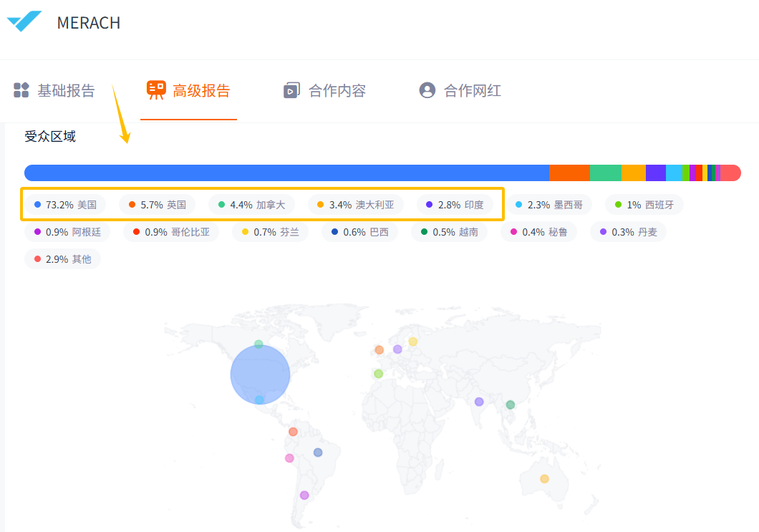The width and height of the screenshot is (759, 532).
Task: Click the 2.8% 印度 legend chip
Action: 455,205
